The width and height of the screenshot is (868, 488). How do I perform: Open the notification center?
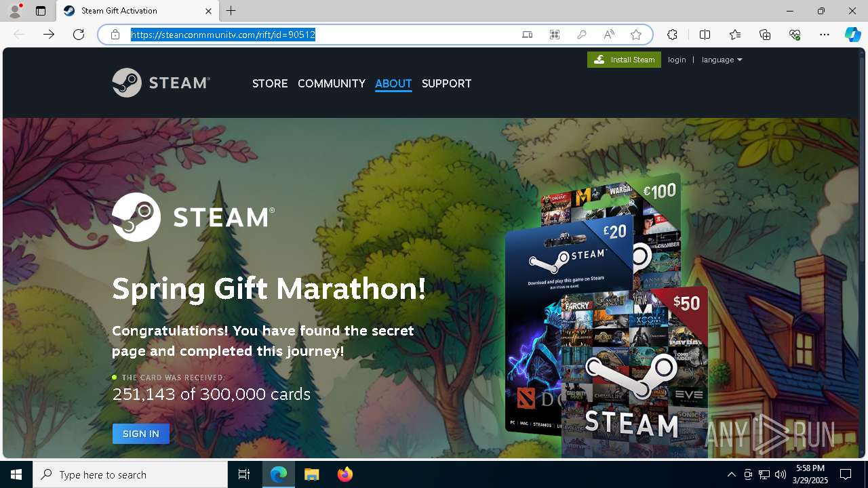pyautogui.click(x=846, y=474)
